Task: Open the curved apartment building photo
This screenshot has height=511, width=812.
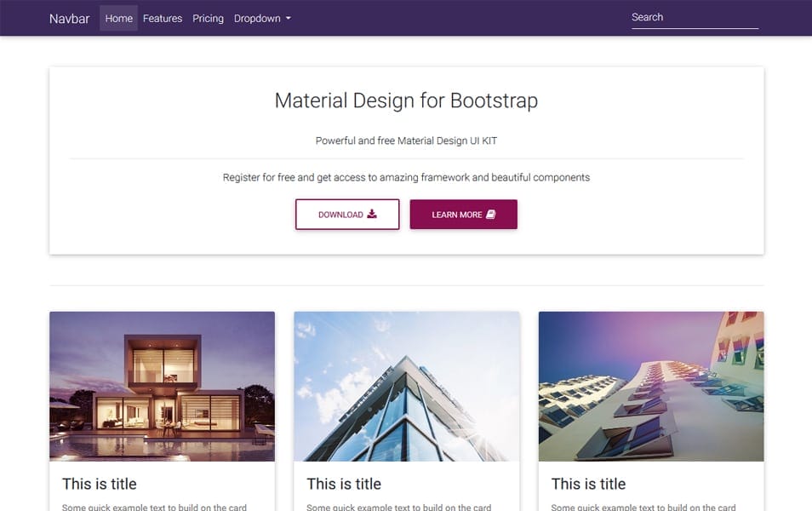Action: 651,386
